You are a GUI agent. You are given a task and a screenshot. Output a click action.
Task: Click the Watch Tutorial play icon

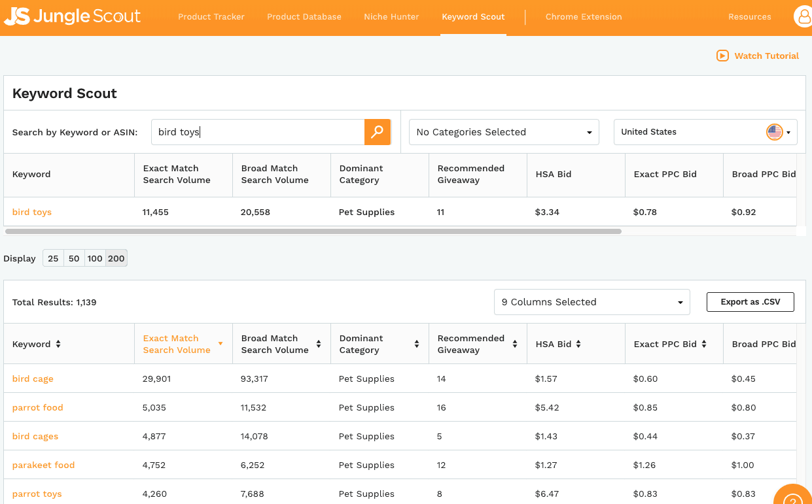click(x=722, y=56)
